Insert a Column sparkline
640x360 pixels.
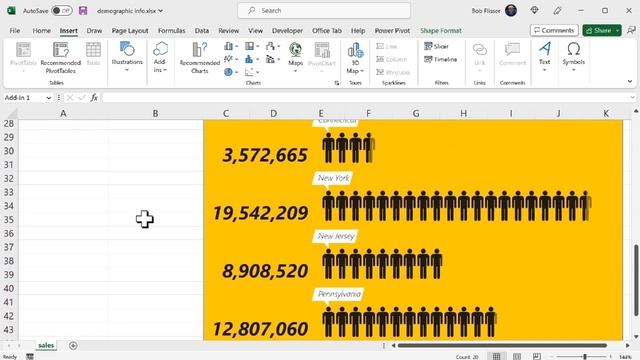pyautogui.click(x=391, y=59)
